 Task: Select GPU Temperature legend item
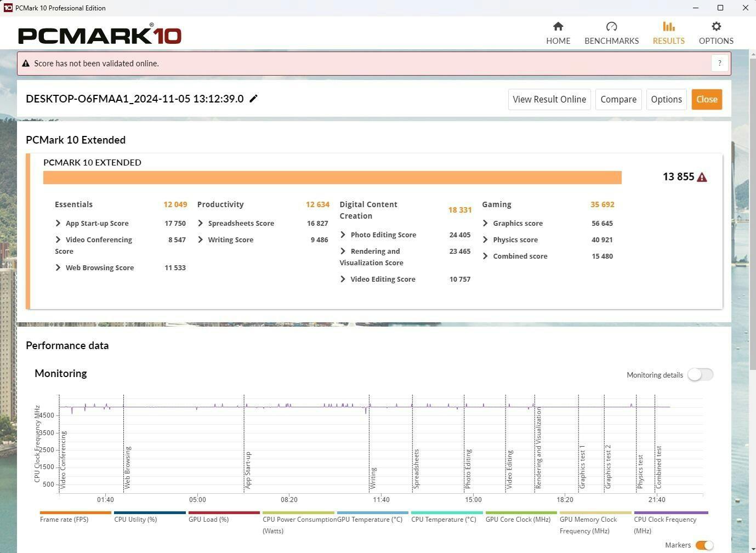pos(373,516)
